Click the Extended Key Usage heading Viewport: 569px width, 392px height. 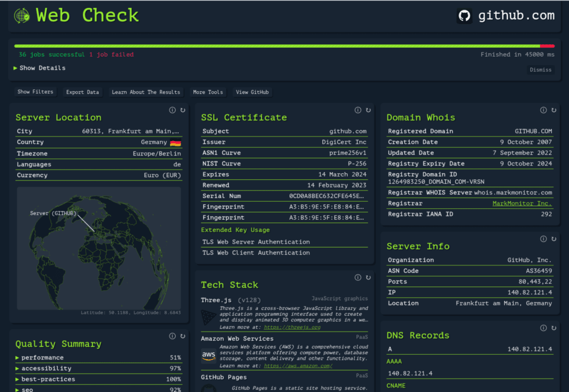[x=235, y=230]
